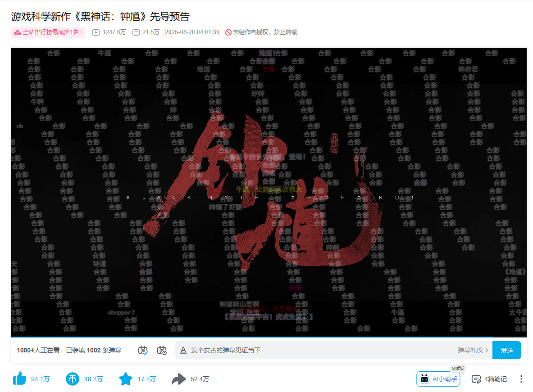Click the danmaku count icon near 21.5万
The height and width of the screenshot is (392, 533).
tap(136, 32)
